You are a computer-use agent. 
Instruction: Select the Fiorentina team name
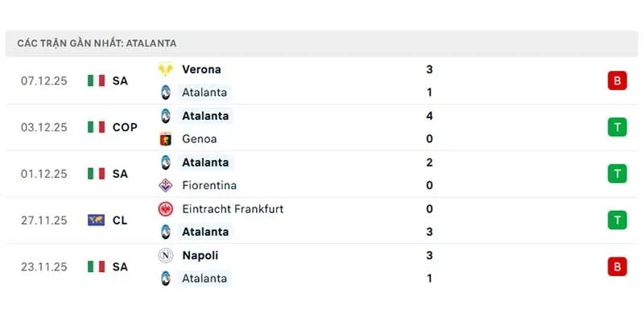[211, 185]
